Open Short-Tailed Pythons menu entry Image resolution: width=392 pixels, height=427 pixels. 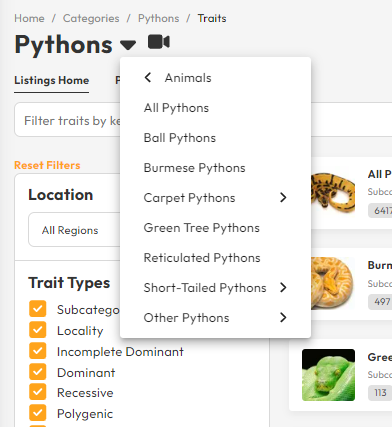click(205, 288)
